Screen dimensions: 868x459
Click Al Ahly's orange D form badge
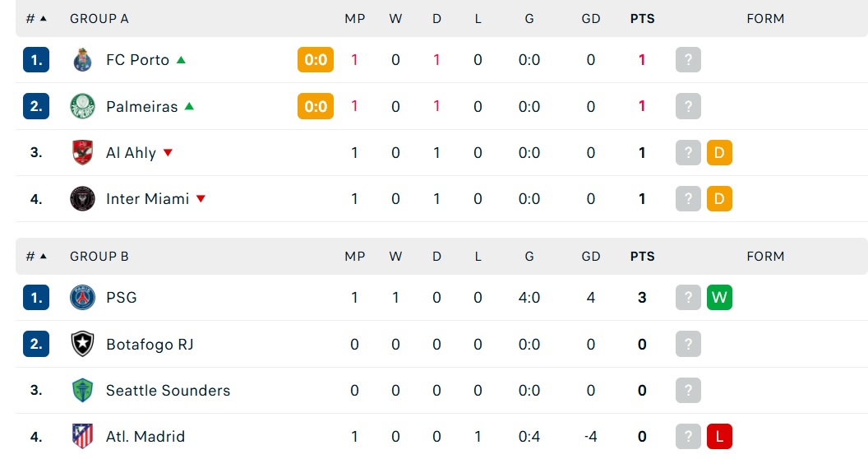click(x=720, y=152)
